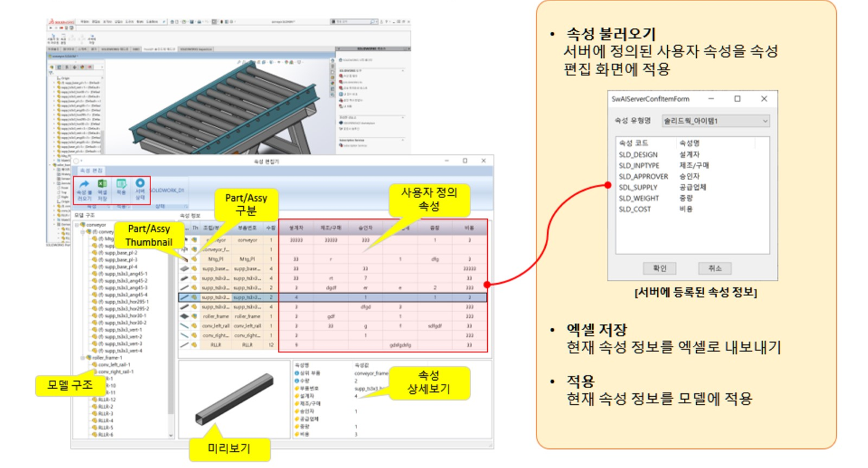Click the 취소 button in SwAIServerConfItemForm
The width and height of the screenshot is (868, 468).
pos(715,268)
